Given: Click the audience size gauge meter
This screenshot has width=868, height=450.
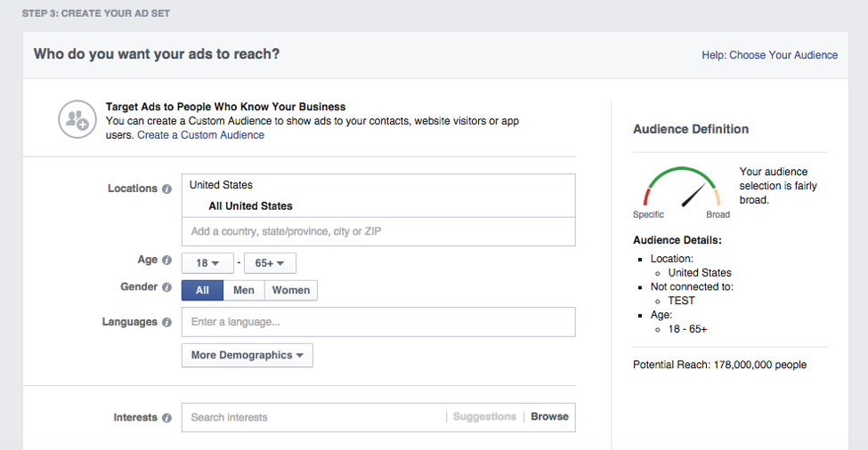Looking at the screenshot, I should pos(681,187).
